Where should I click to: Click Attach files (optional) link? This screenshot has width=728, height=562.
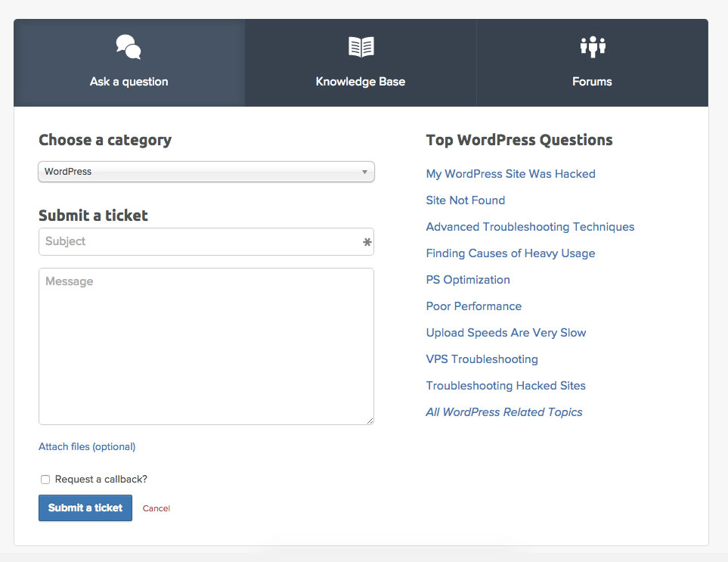(87, 447)
